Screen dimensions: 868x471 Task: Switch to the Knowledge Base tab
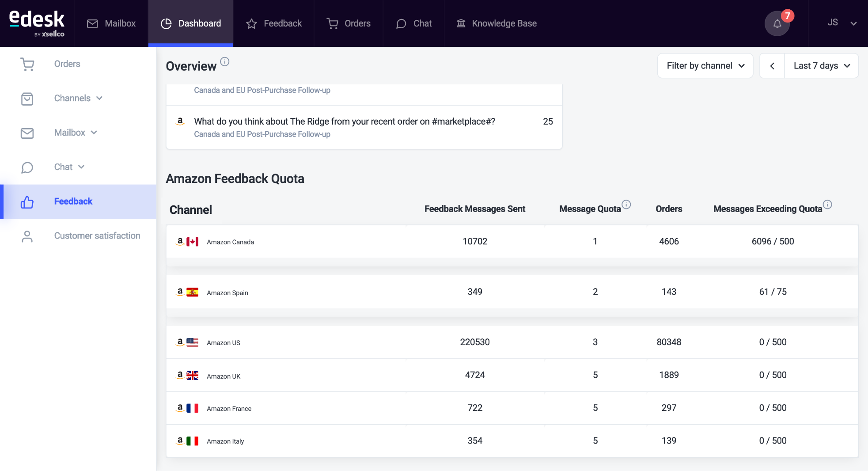[497, 23]
